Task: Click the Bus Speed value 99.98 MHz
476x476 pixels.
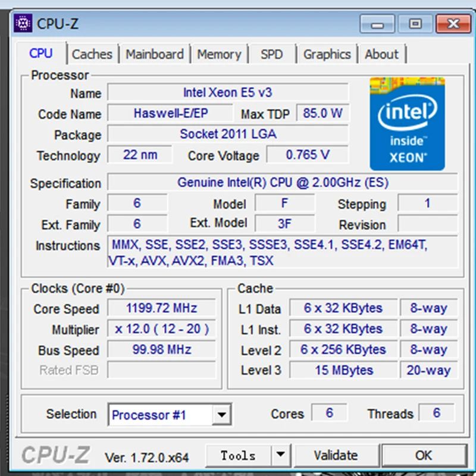Action: [x=161, y=349]
